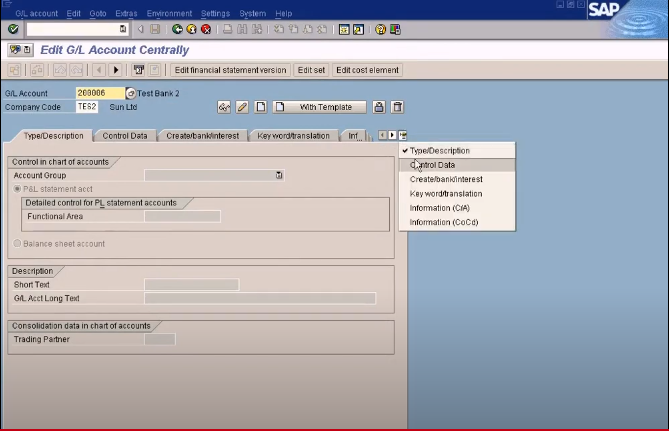Image resolution: width=669 pixels, height=431 pixels.
Task: Click the Create New Session icon
Action: 344,29
